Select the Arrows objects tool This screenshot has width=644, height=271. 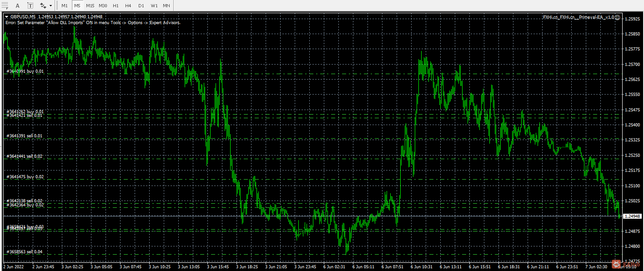click(x=43, y=5)
